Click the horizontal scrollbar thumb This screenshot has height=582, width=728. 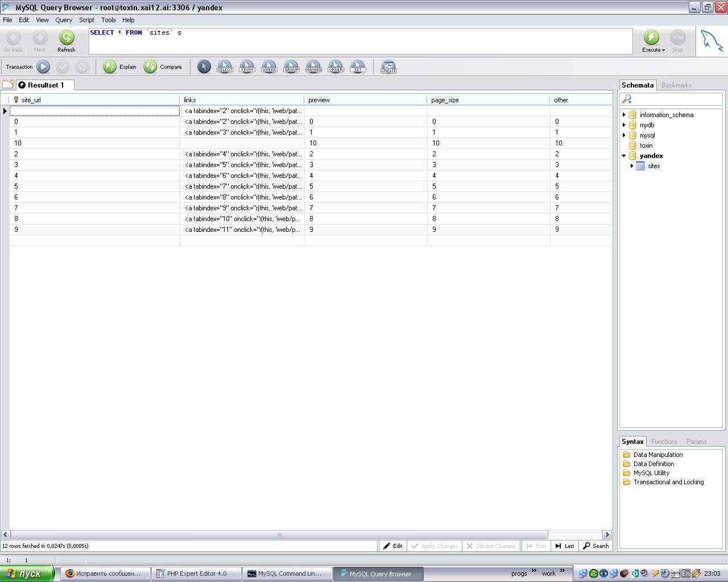[x=279, y=535]
